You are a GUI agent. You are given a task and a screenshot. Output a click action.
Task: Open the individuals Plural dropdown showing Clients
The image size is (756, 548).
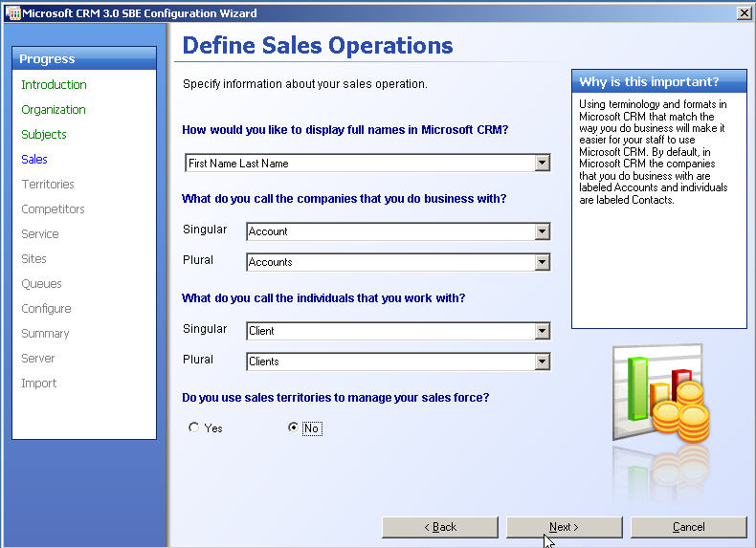tap(542, 362)
